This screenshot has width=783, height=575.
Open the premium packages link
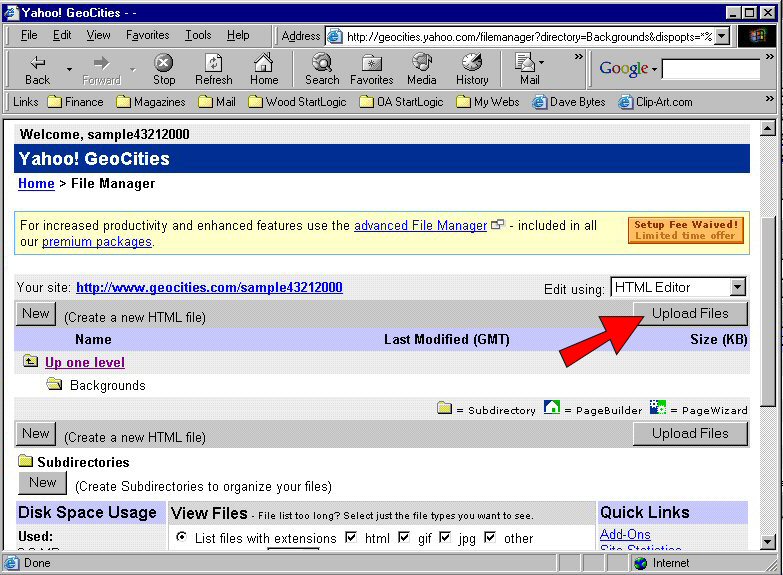click(97, 242)
